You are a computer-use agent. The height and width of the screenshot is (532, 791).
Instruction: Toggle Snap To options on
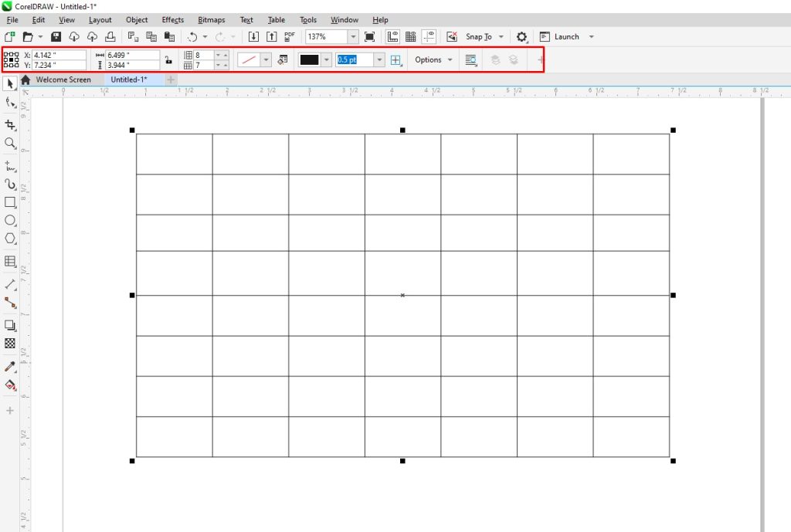(x=477, y=36)
